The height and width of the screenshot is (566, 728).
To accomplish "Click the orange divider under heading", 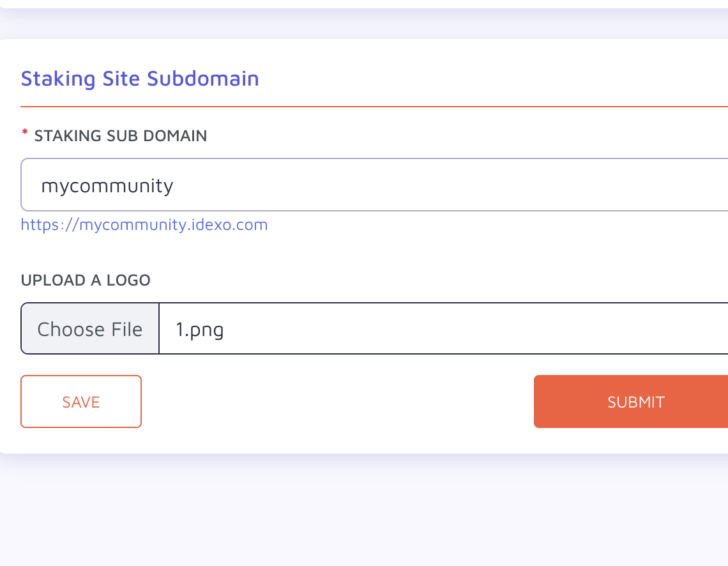I will coord(374,107).
